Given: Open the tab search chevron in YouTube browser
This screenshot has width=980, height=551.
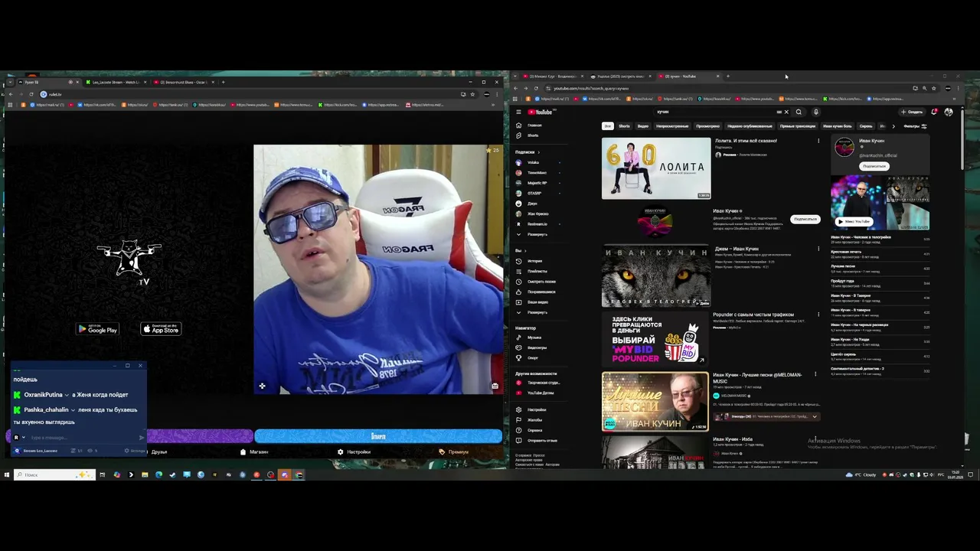Looking at the screenshot, I should [x=515, y=77].
